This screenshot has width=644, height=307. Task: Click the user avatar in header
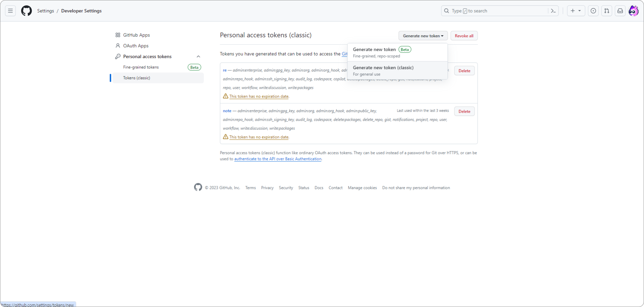click(633, 11)
